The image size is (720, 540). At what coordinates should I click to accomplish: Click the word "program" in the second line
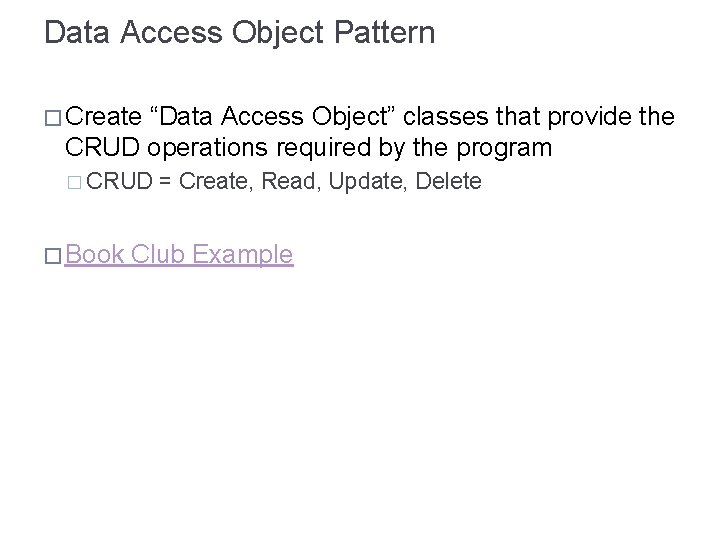tap(504, 147)
